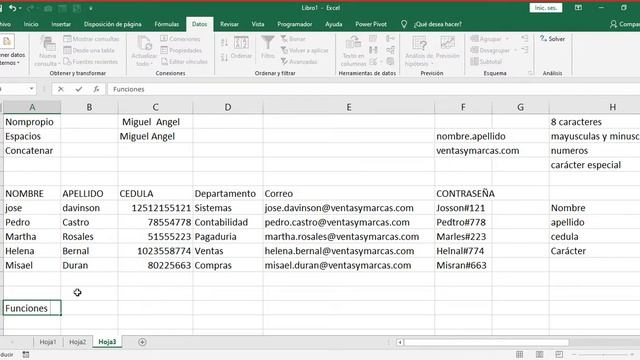This screenshot has width=640, height=360.
Task: Click the sort A to Z icon
Action: tap(224, 43)
